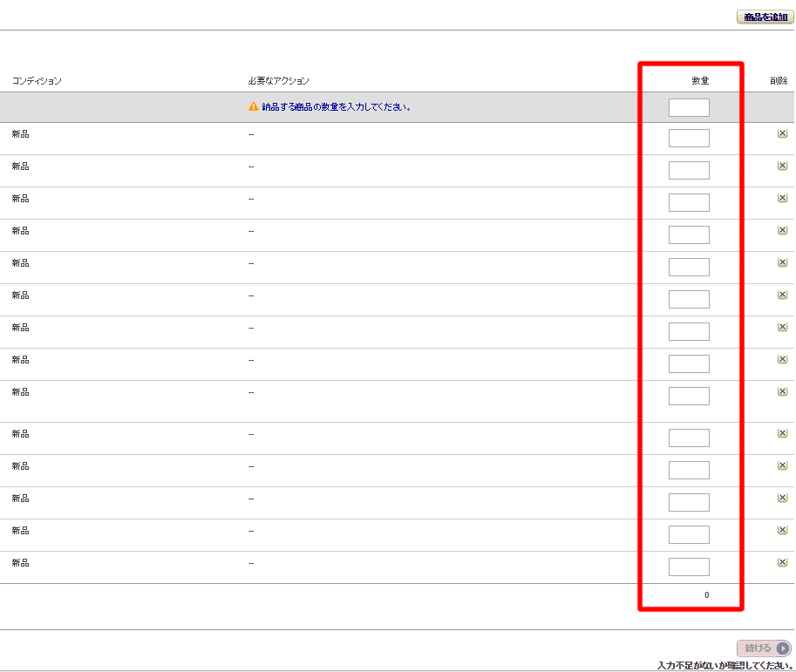This screenshot has height=672, width=796.
Task: Delete the third 新品 row
Action: coord(782,198)
